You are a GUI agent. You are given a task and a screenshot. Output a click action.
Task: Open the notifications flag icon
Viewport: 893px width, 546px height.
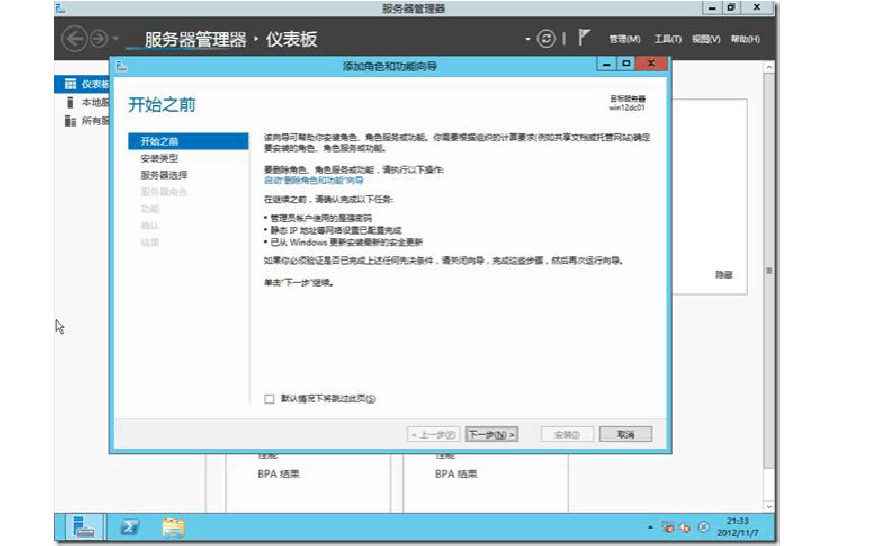coord(585,38)
